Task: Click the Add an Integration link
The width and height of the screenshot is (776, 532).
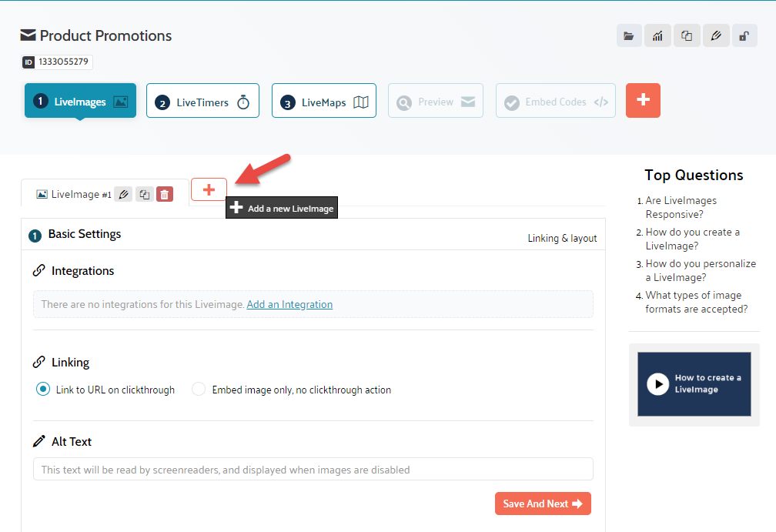Action: [x=289, y=304]
